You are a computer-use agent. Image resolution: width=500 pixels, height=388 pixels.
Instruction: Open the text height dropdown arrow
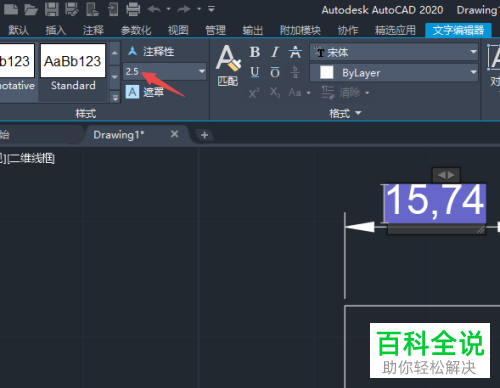[202, 71]
